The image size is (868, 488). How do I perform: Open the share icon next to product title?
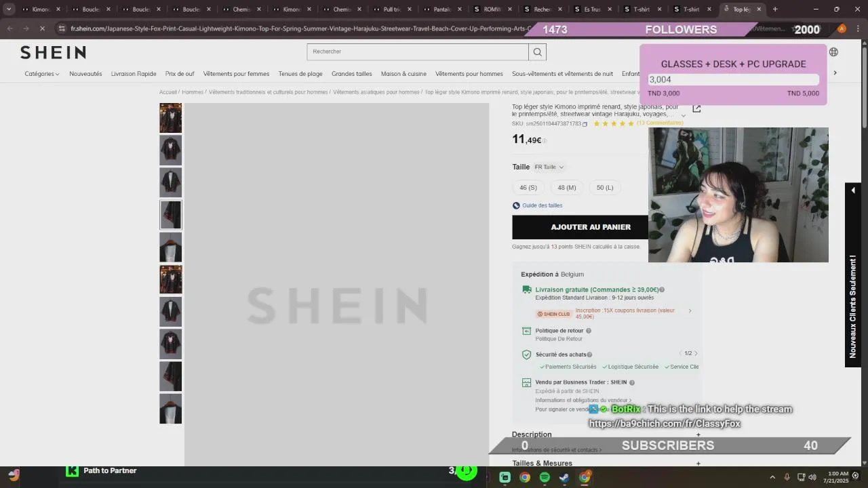pos(696,108)
